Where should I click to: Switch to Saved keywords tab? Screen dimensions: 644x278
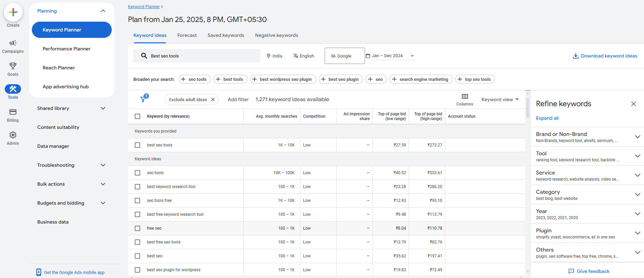click(226, 35)
